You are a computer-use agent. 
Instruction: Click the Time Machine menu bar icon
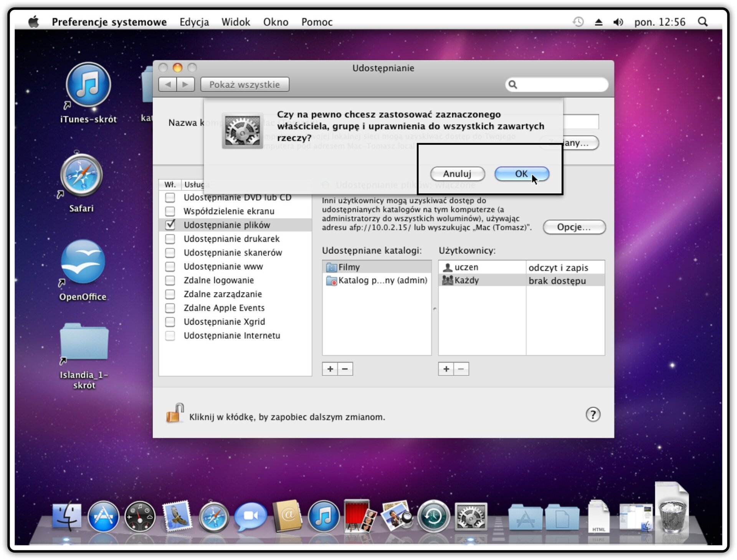[x=578, y=22]
